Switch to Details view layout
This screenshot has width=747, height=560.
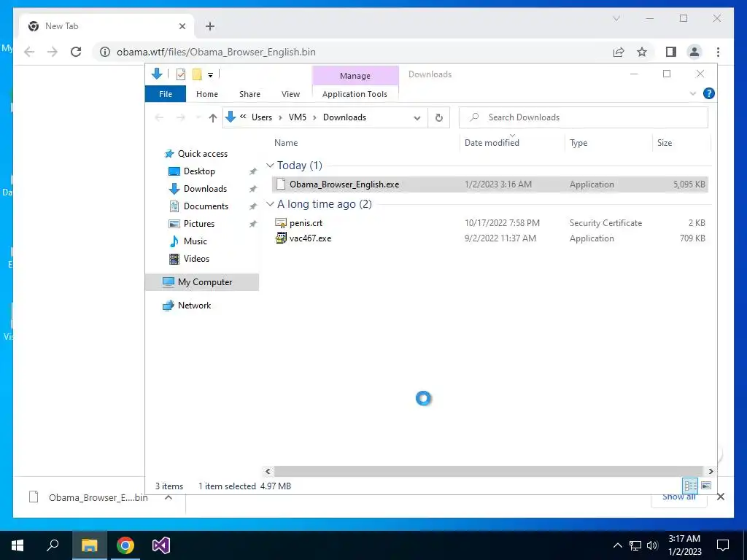tap(690, 486)
